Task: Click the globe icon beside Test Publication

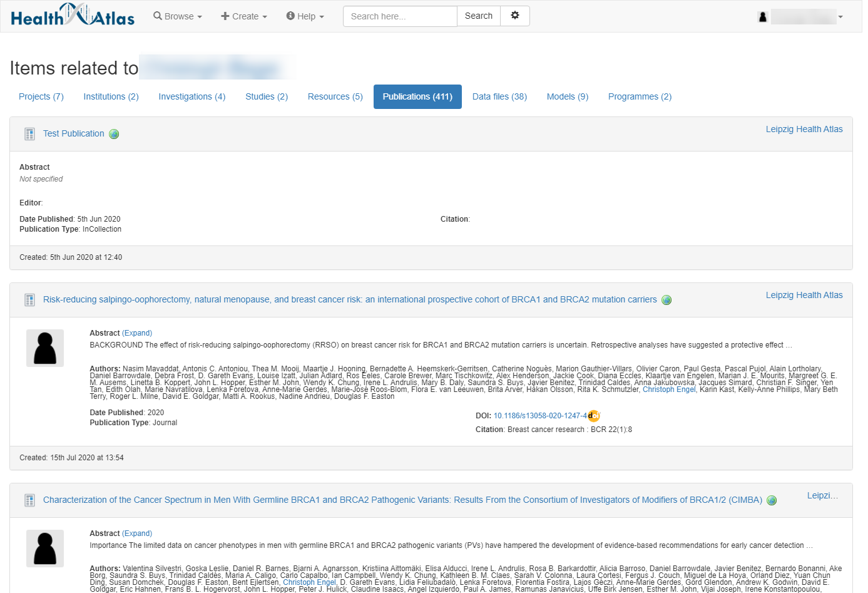Action: click(x=114, y=134)
